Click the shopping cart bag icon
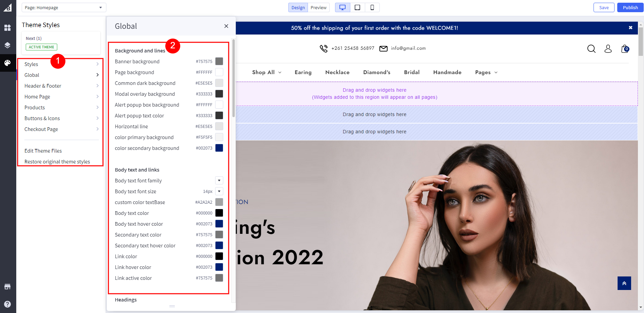This screenshot has height=313, width=644. [x=625, y=49]
